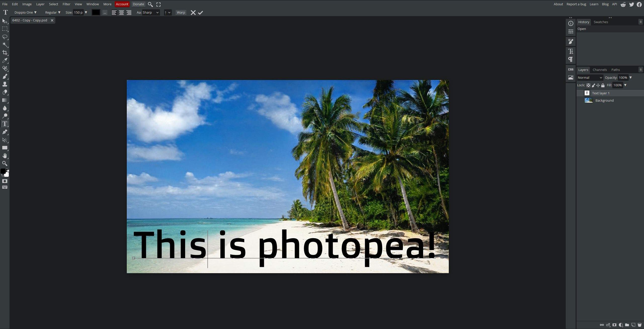Click the Account button
Image resolution: width=644 pixels, height=329 pixels.
[x=122, y=4]
